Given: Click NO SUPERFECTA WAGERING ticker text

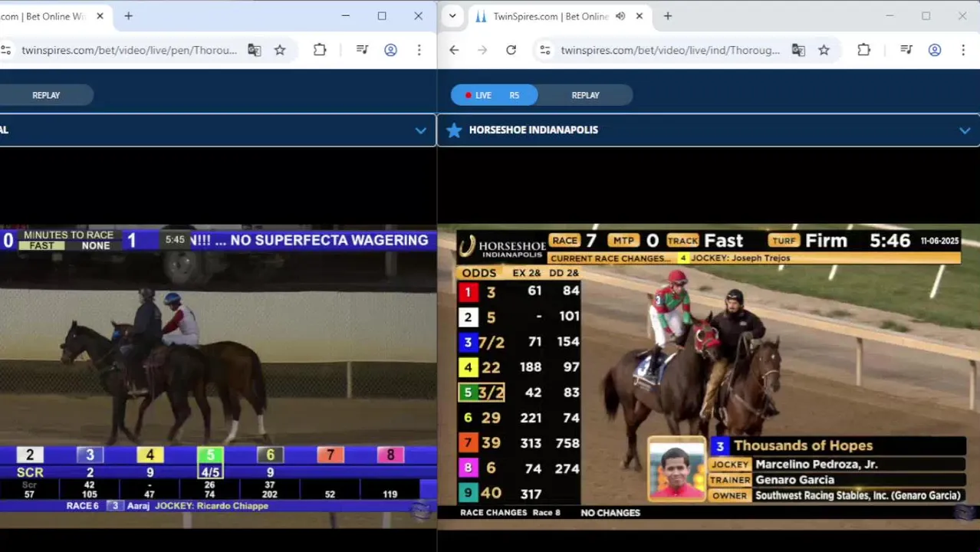Looking at the screenshot, I should (x=329, y=241).
